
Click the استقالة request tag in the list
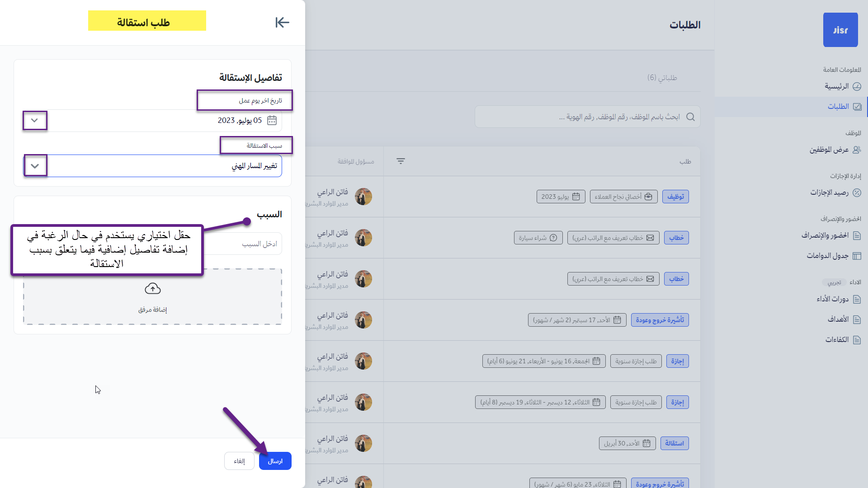(x=674, y=443)
